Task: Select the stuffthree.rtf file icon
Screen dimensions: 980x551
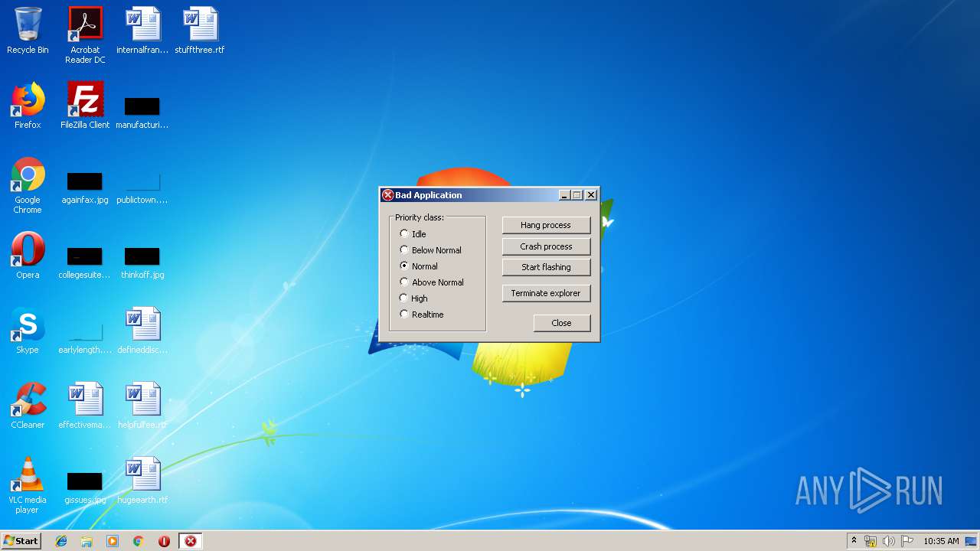Action: 200,31
